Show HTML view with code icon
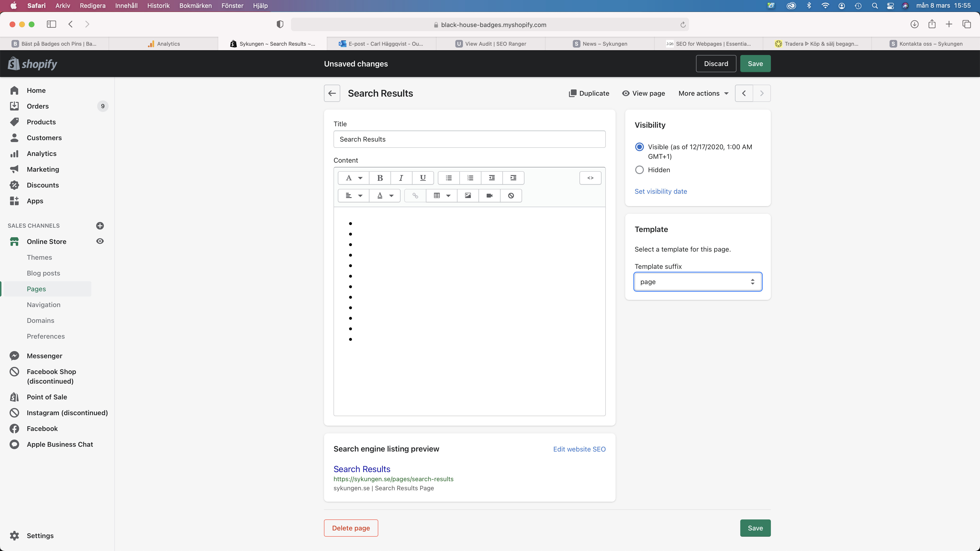This screenshot has width=980, height=551. click(x=590, y=178)
